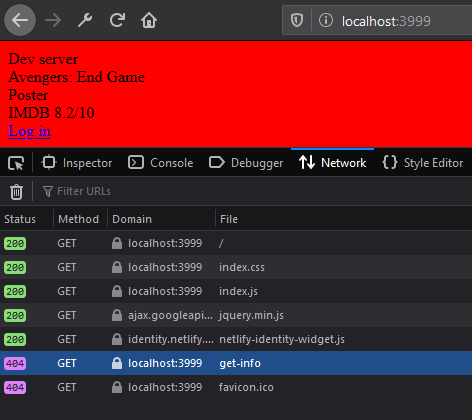
Task: Click the lock icon on the jquery.min.js row
Action: (117, 315)
